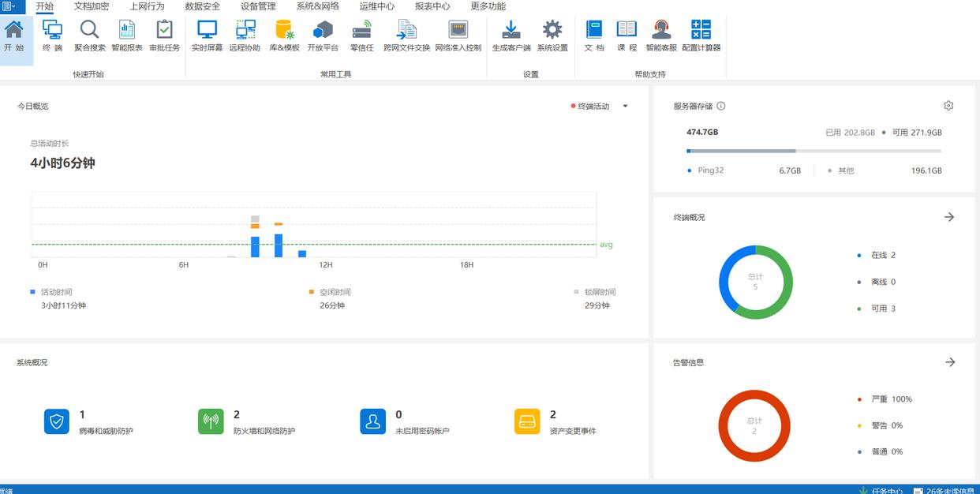Screen dimensions: 980x494
Task: Open the 终端 terminal icon in ribbon
Action: [x=53, y=36]
